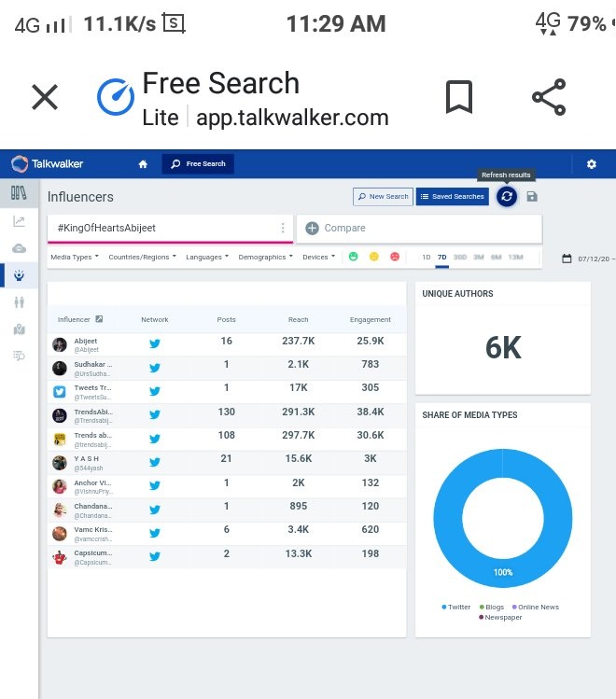Sort table by Posts column

[x=227, y=319]
